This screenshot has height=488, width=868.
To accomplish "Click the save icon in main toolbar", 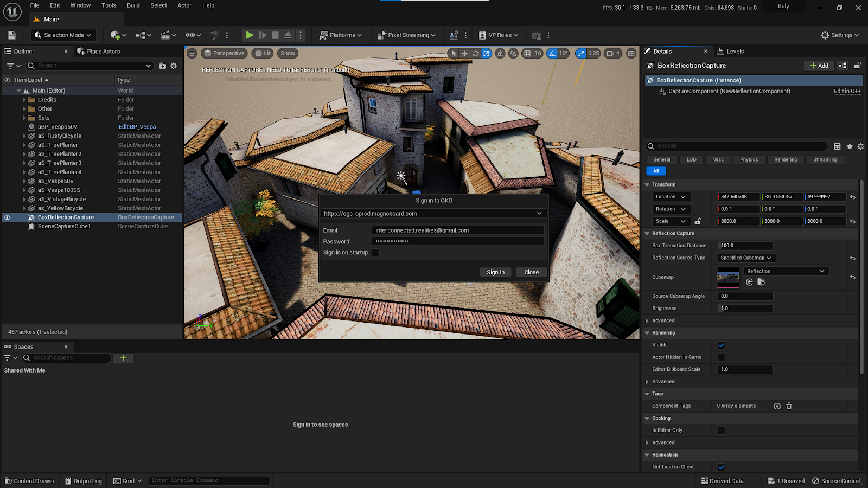I will pyautogui.click(x=11, y=35).
